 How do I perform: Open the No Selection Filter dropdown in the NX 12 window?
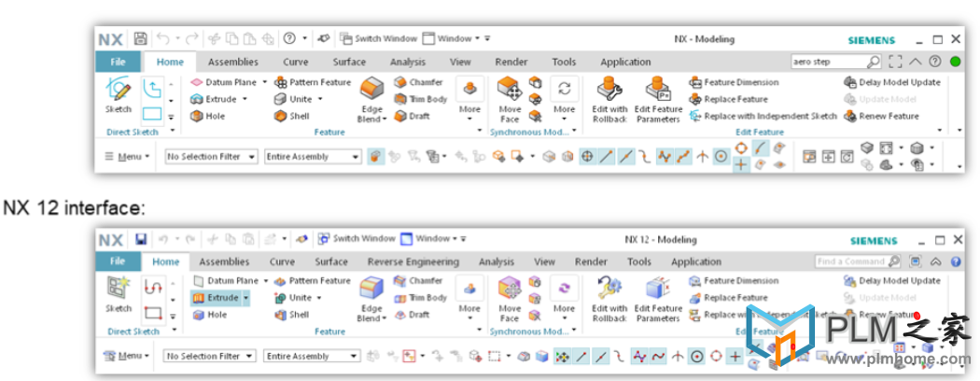pos(209,356)
